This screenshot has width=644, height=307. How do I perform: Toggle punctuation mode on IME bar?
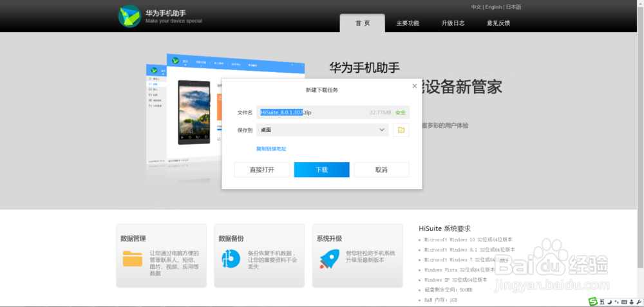tap(617, 302)
